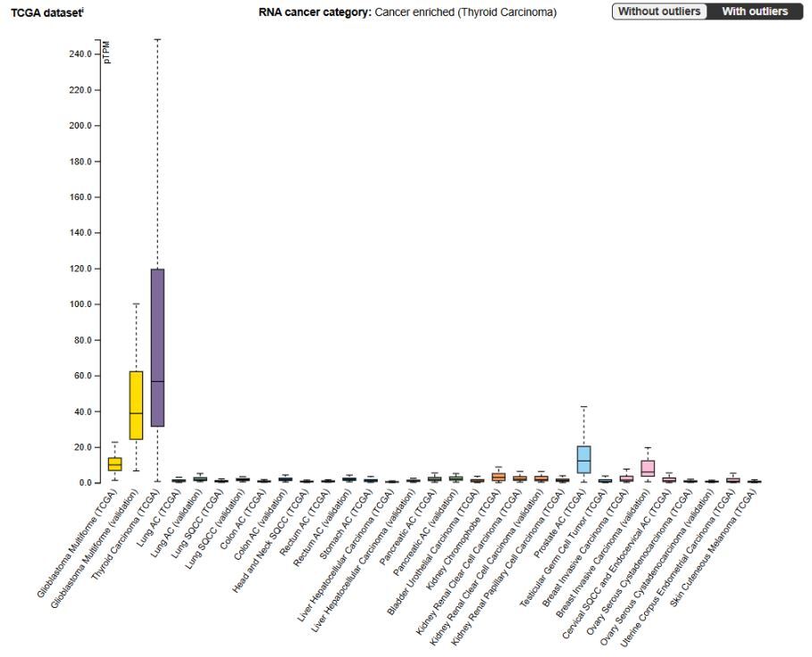Switch to Without outliers view
This screenshot has width=812, height=657.
(657, 12)
